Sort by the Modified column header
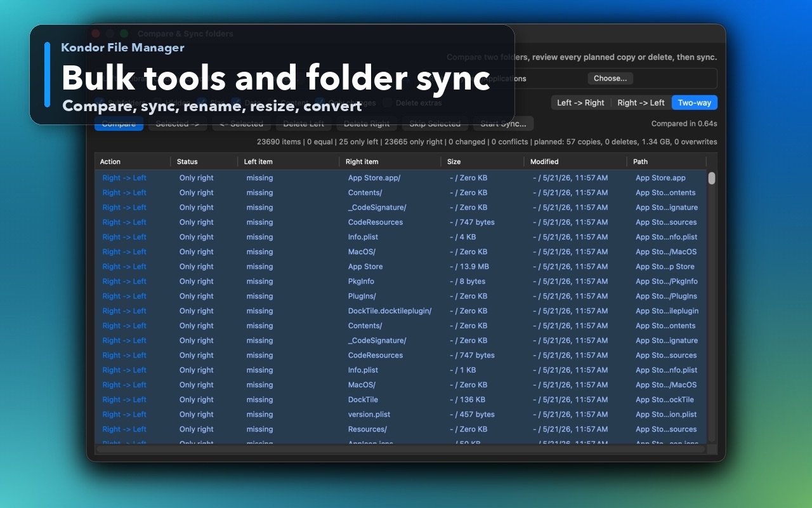This screenshot has height=508, width=812. [x=575, y=162]
